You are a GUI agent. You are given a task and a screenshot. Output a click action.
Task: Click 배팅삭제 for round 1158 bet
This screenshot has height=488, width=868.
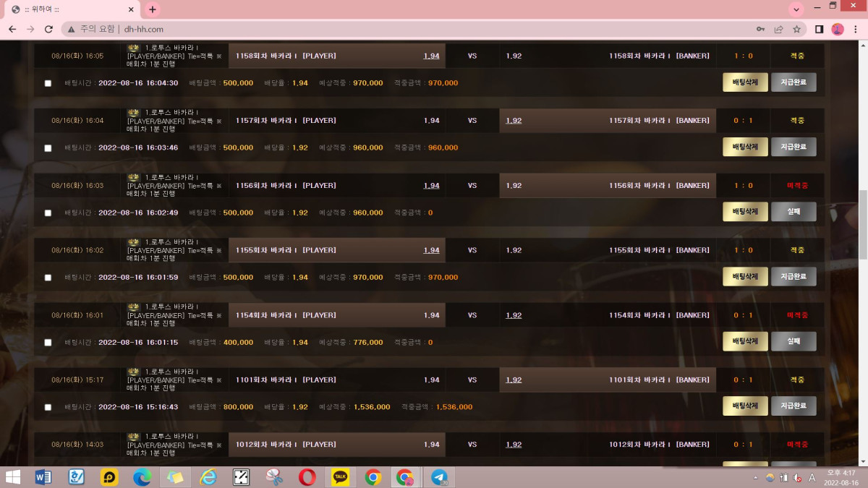point(745,82)
